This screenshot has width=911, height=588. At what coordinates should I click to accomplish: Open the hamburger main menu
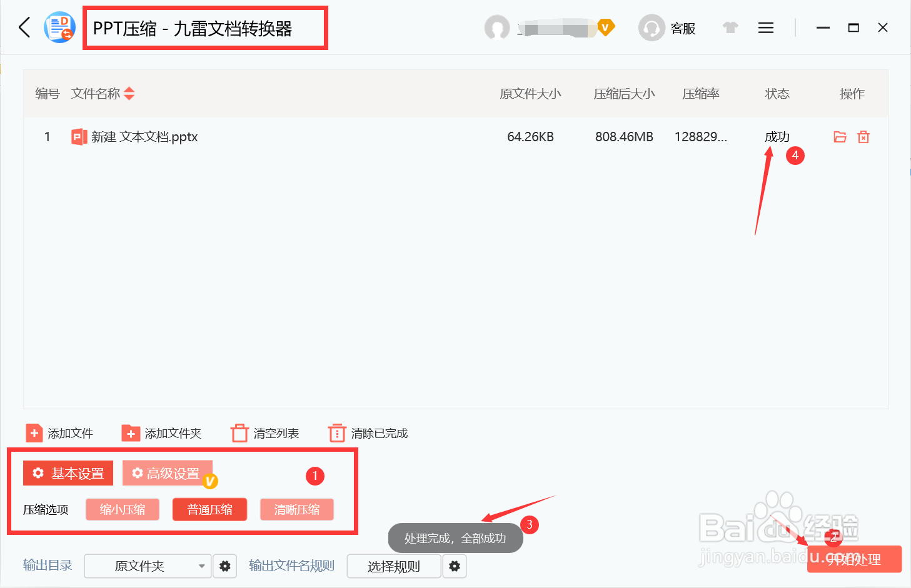coord(766,27)
